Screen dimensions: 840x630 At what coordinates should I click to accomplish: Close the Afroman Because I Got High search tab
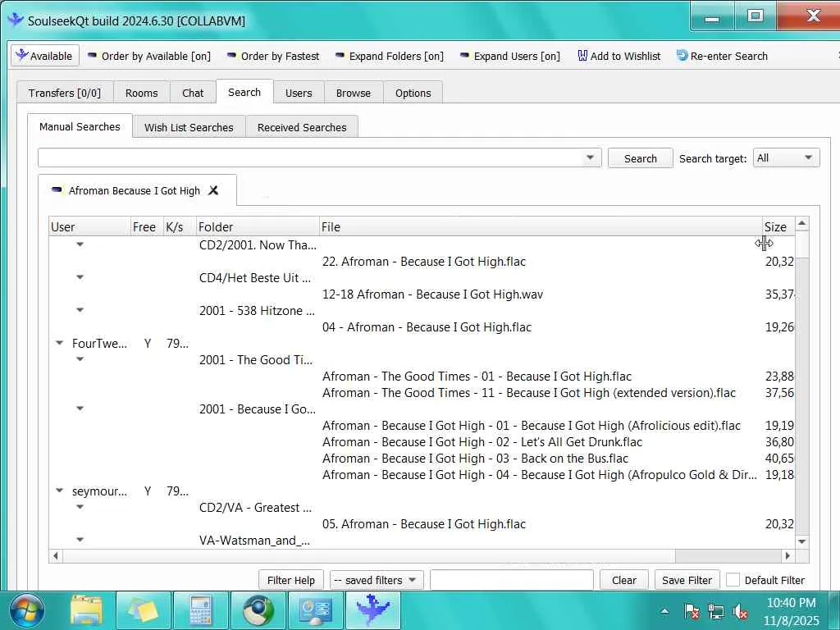pyautogui.click(x=213, y=190)
